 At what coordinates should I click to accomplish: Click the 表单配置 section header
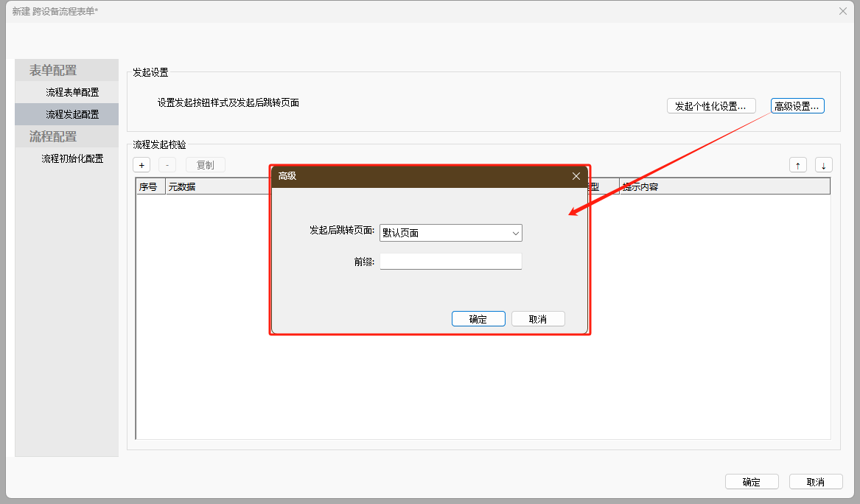point(53,70)
